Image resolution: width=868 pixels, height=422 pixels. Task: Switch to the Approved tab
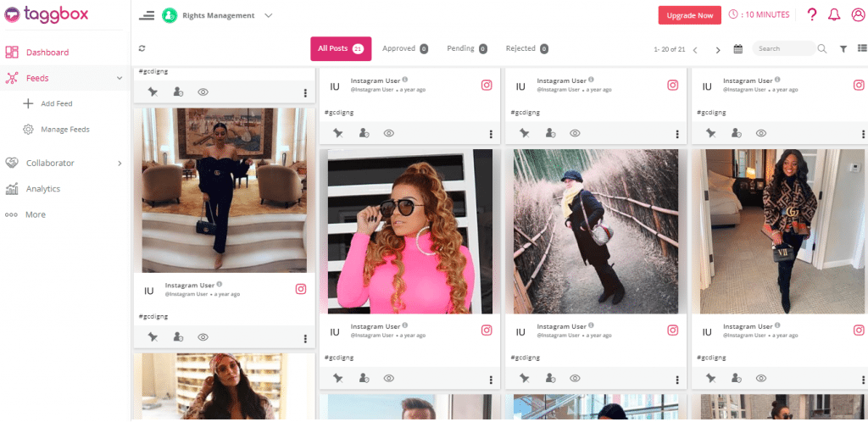pyautogui.click(x=404, y=49)
